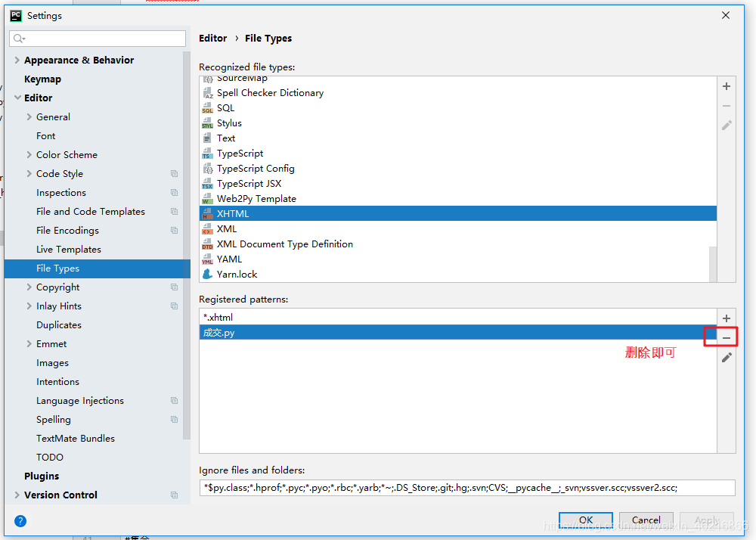Remove the selected recognized file type

726,106
